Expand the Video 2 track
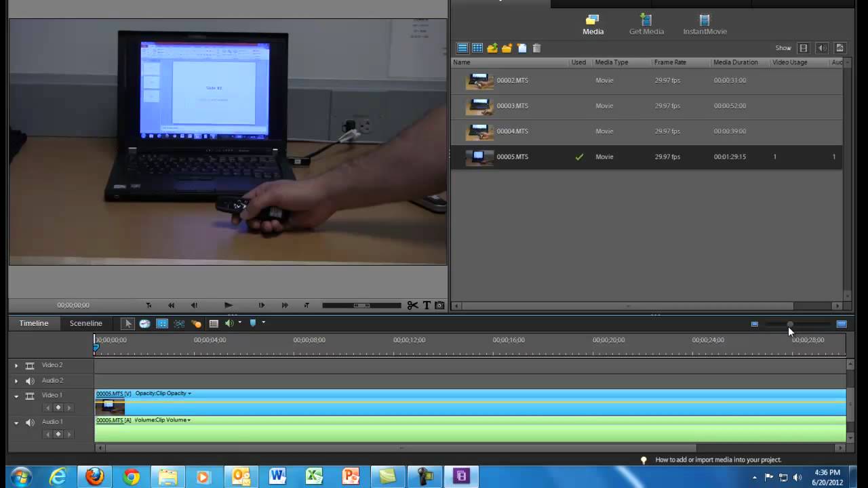The image size is (868, 488). coord(16,365)
